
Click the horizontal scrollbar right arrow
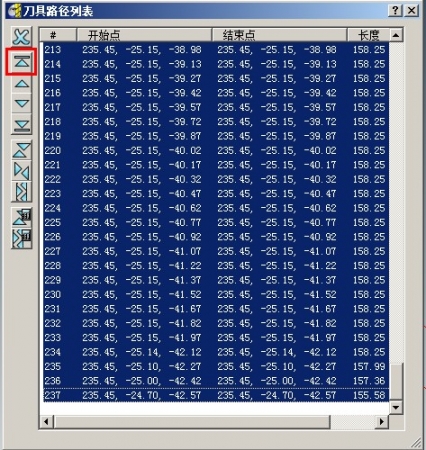click(382, 422)
